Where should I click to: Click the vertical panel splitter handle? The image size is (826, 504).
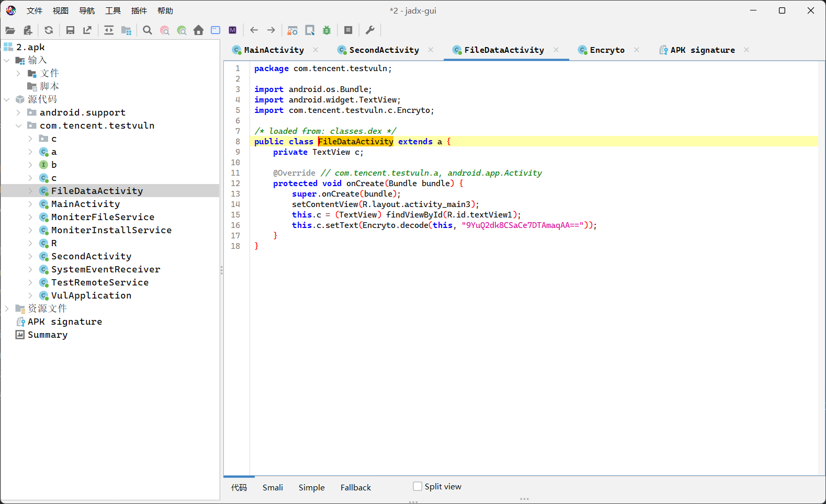click(x=221, y=270)
